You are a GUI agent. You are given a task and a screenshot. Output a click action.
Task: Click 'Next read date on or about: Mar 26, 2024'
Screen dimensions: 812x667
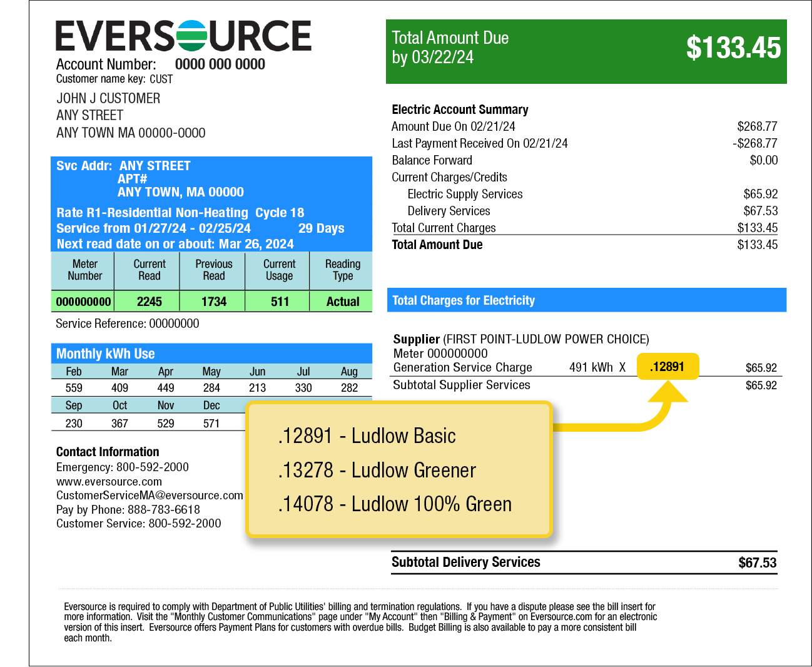(175, 244)
